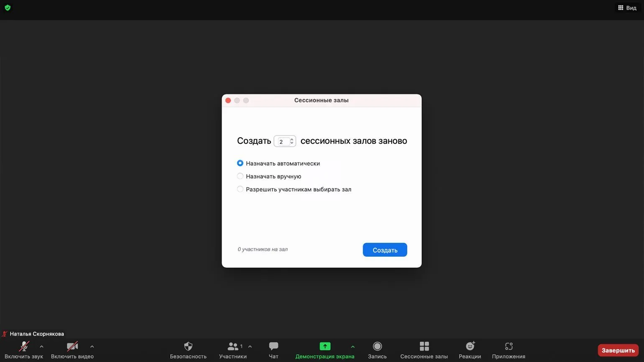
Task: Expand screen share options green arrow
Action: (x=353, y=347)
